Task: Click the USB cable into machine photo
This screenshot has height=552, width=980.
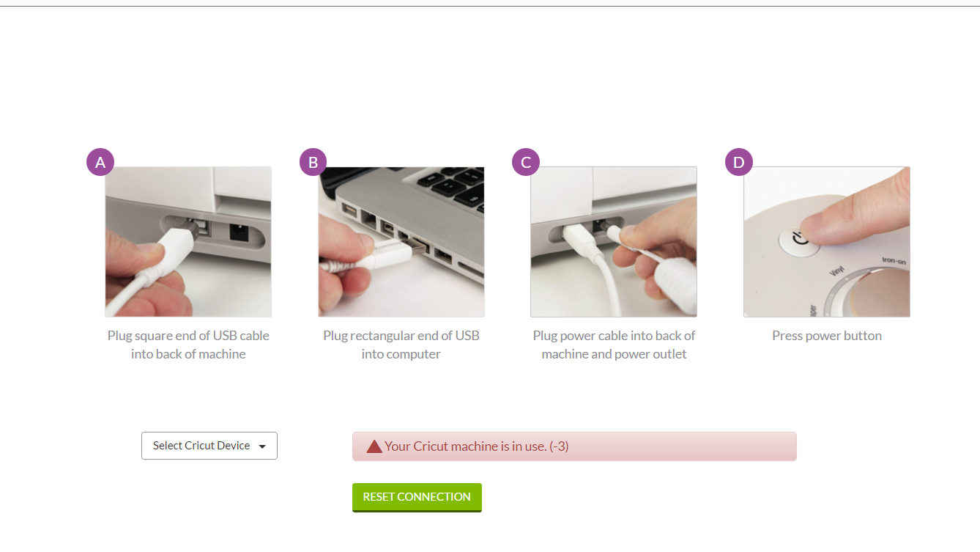Action: [188, 242]
